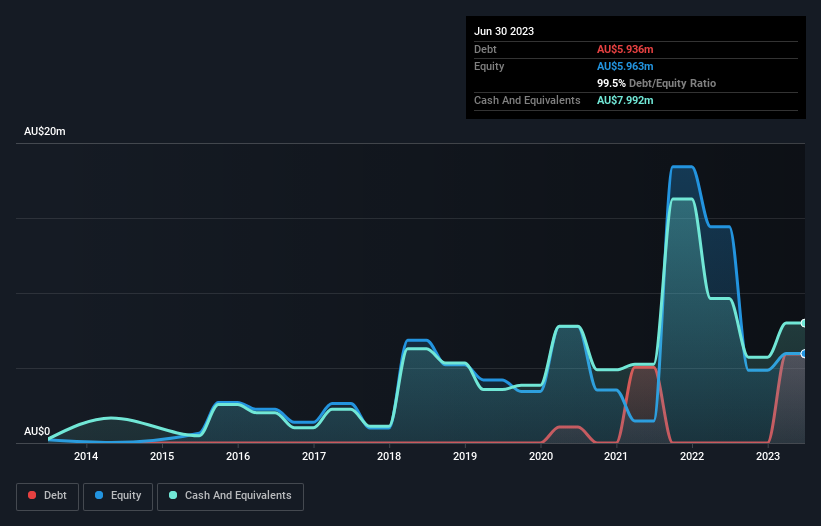This screenshot has width=821, height=526.
Task: Click the AU$0 y-axis label
Action: click(37, 431)
